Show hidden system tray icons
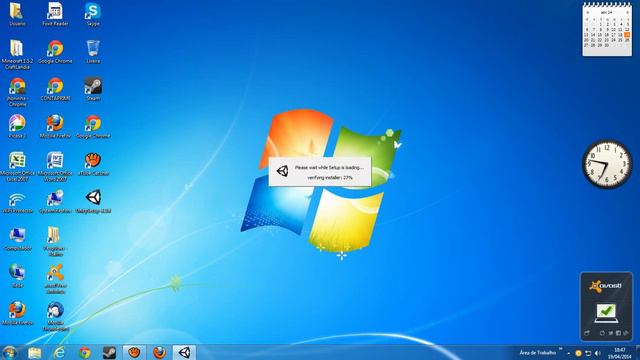The image size is (640, 360). 569,353
